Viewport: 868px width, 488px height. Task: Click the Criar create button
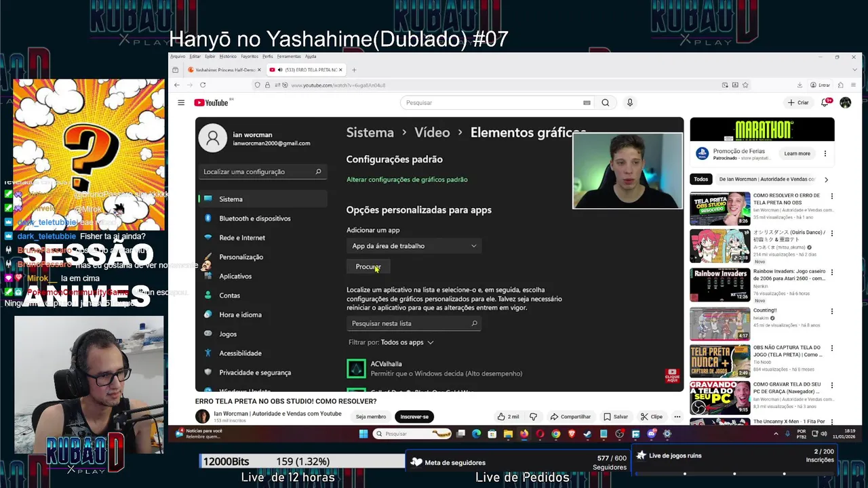click(x=798, y=102)
